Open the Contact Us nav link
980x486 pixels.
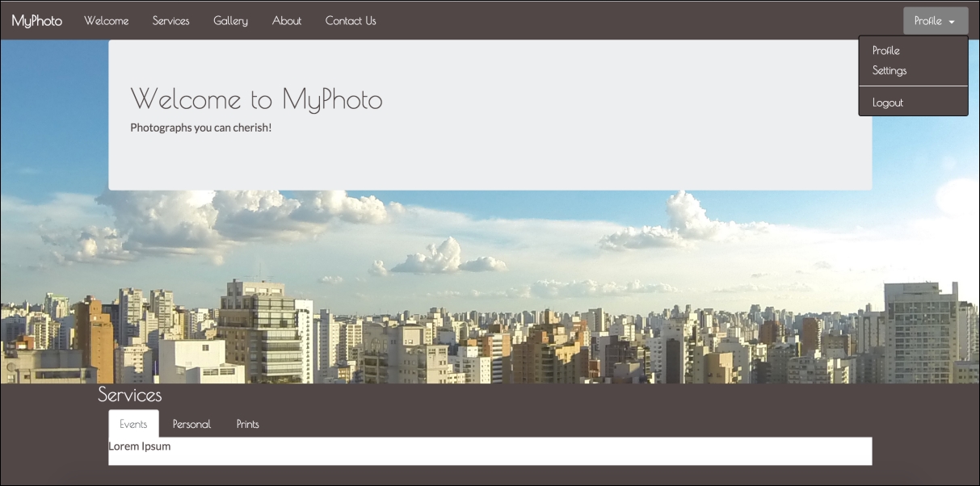(x=351, y=21)
